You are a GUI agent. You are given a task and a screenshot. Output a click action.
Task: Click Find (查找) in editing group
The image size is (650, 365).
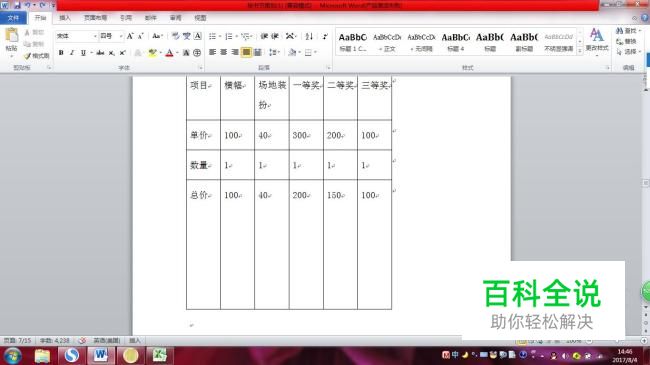point(628,31)
